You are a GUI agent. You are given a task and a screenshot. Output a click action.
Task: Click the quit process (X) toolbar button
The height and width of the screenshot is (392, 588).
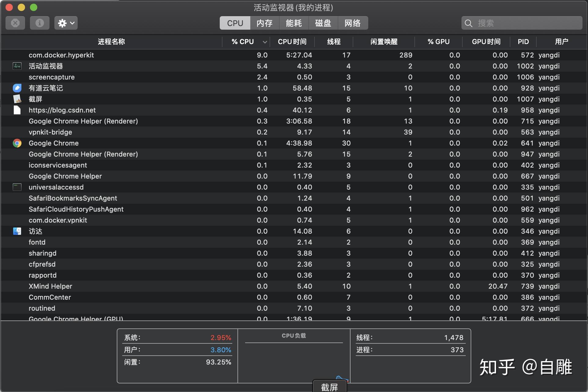[15, 23]
